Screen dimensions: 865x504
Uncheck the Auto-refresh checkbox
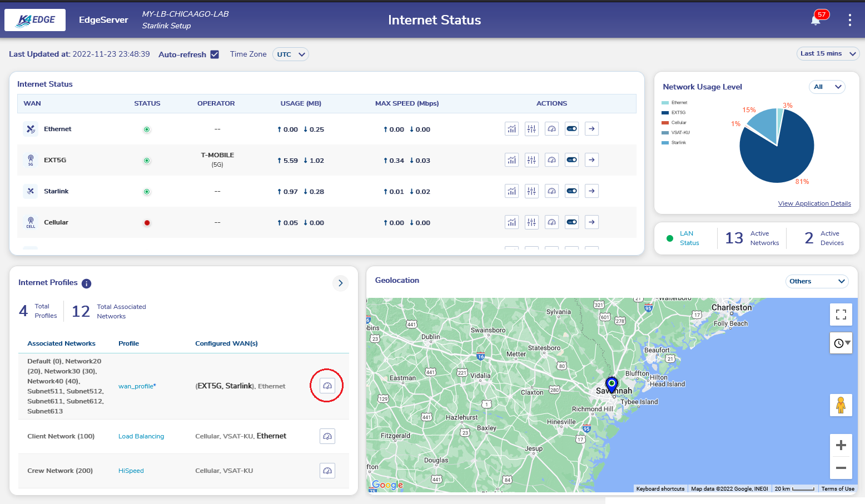(x=215, y=54)
